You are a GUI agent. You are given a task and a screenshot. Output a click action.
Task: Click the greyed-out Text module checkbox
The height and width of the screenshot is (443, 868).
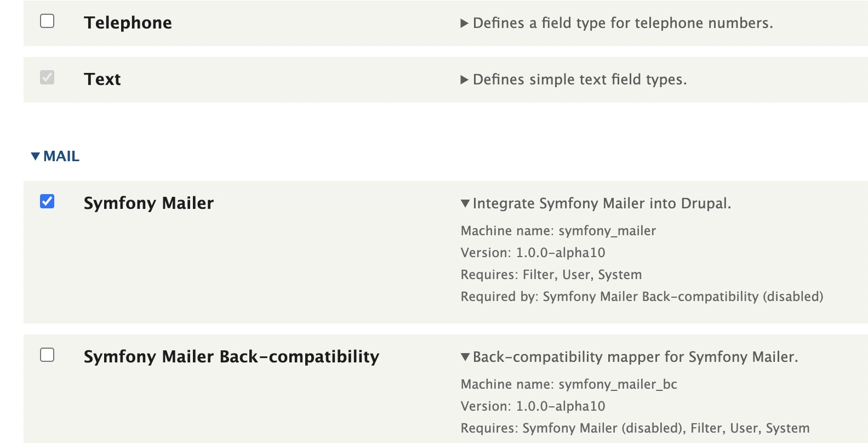[x=47, y=77]
